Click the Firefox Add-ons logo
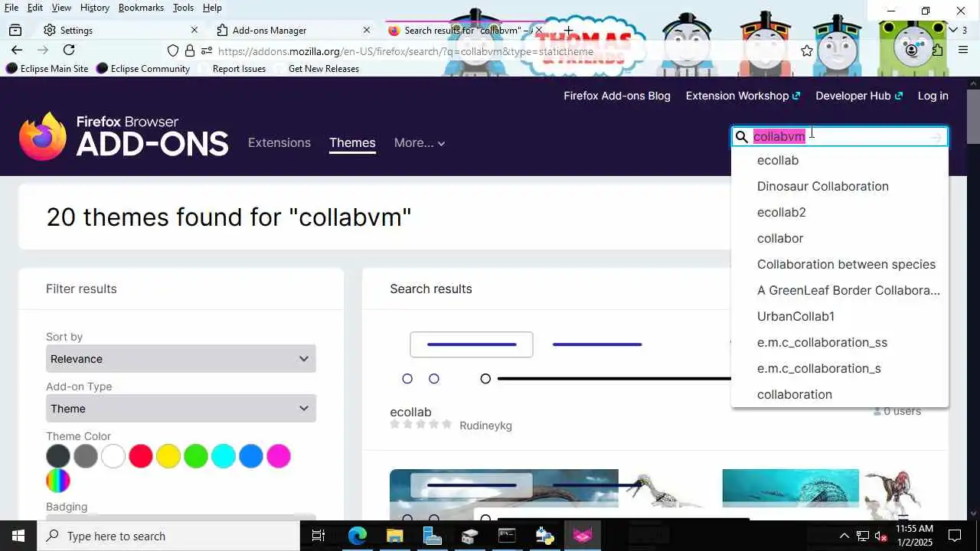 [x=124, y=135]
